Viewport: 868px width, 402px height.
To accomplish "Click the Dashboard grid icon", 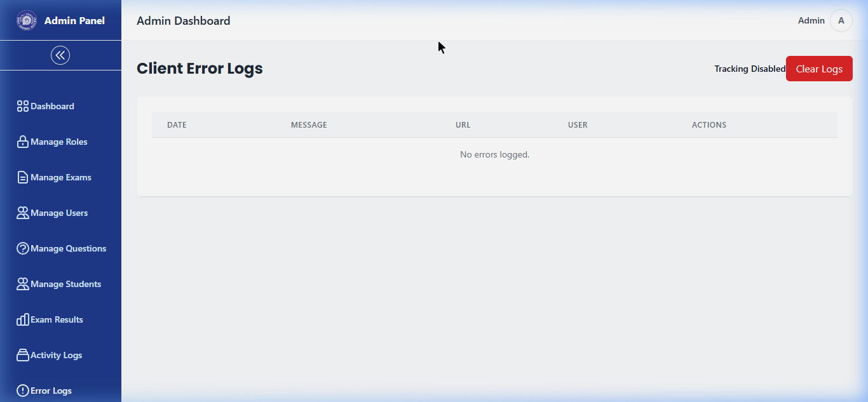I will (x=23, y=106).
